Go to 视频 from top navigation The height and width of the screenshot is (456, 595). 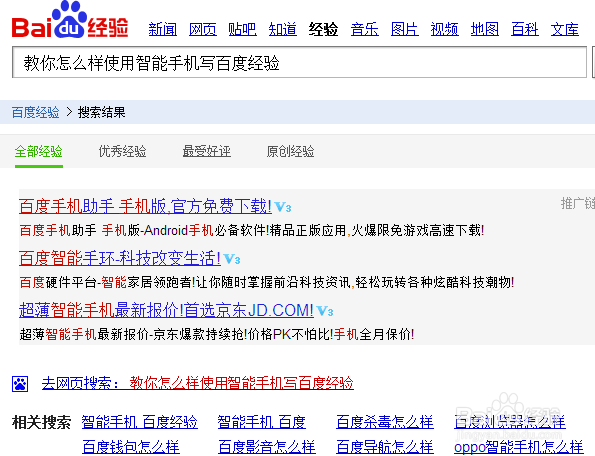click(445, 29)
